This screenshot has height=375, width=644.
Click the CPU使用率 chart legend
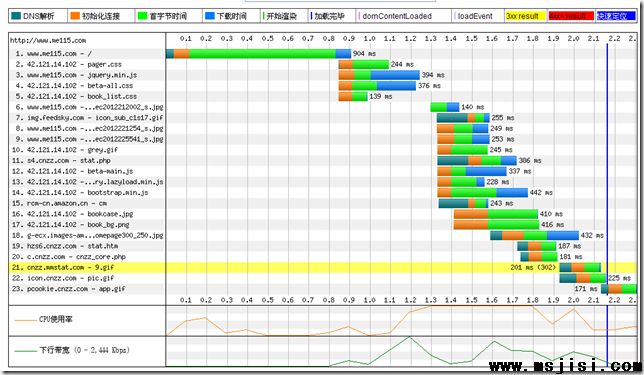coord(43,319)
